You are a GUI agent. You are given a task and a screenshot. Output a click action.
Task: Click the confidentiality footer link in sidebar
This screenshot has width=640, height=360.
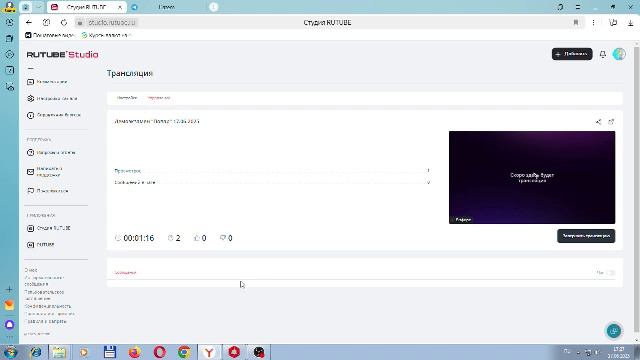click(x=48, y=306)
